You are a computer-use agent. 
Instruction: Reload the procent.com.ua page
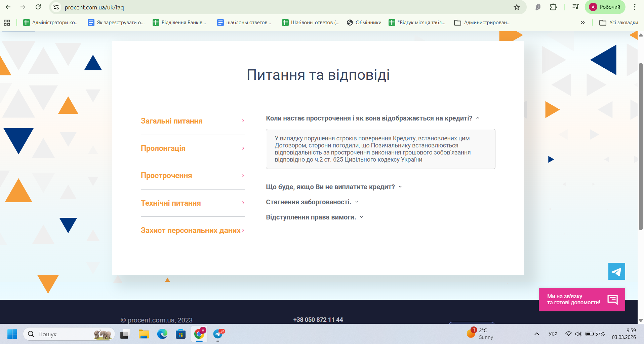(38, 7)
